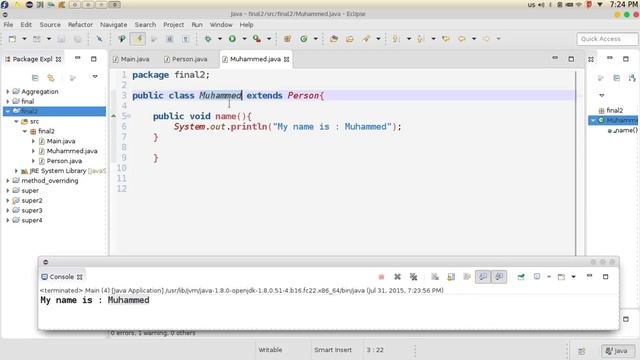This screenshot has height=360, width=640.
Task: Open the dropdown arrow next to Run button
Action: pos(244,39)
